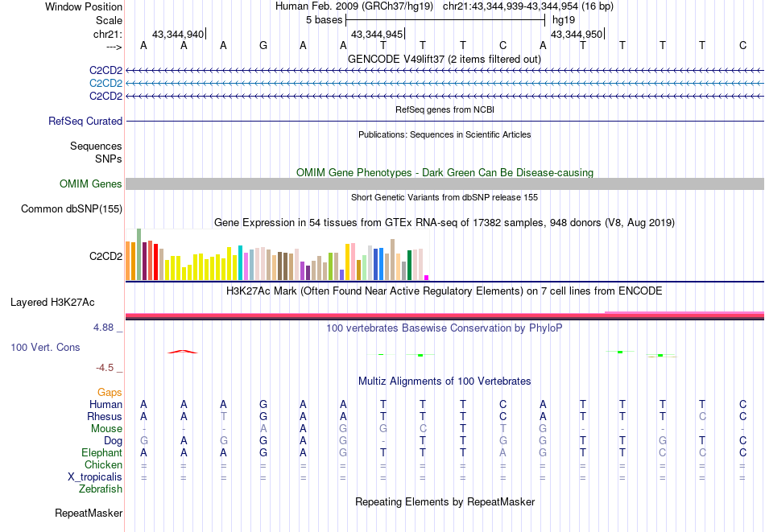Click the 4.88 PhyloP upper scale value
The width and height of the screenshot is (765, 532).
103,328
